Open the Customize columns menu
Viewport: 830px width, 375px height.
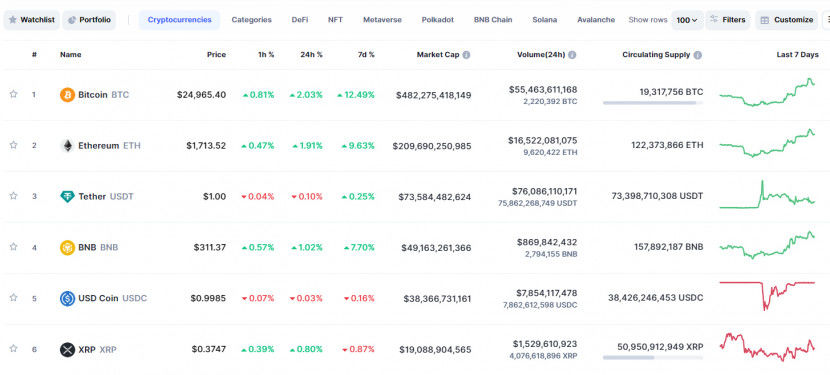pos(786,20)
